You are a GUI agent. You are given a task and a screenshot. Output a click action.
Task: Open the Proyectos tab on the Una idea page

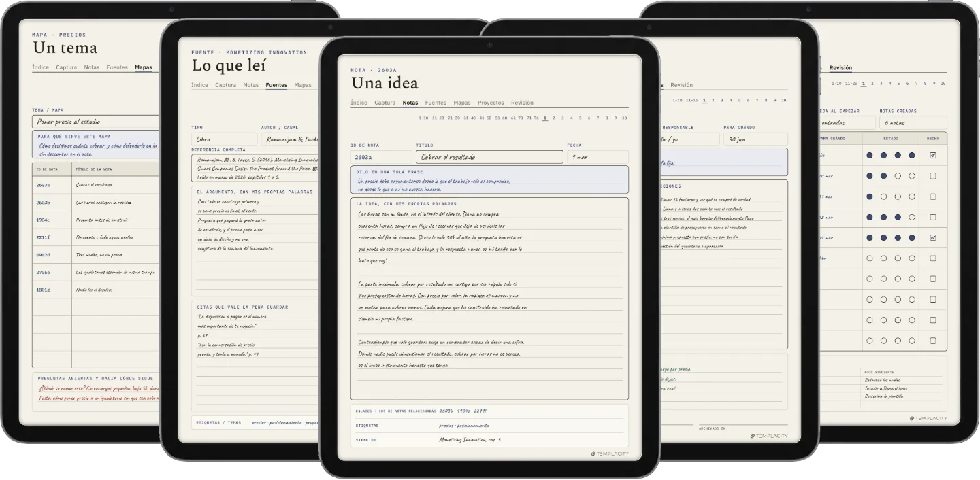(x=491, y=103)
